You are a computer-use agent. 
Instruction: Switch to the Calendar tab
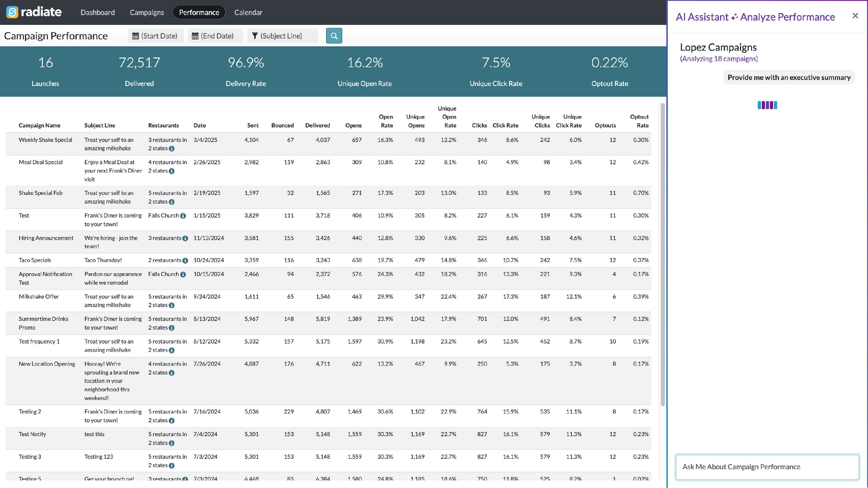[248, 12]
